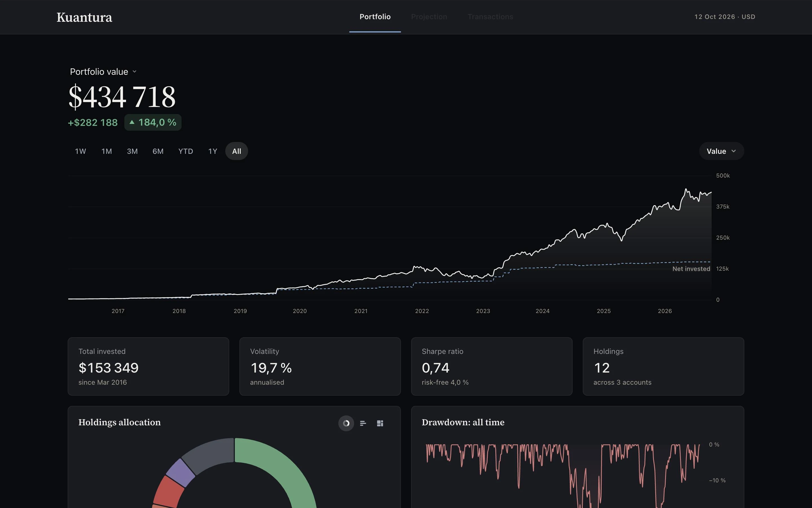Switch holdings allocation to bar list view

pos(363,423)
